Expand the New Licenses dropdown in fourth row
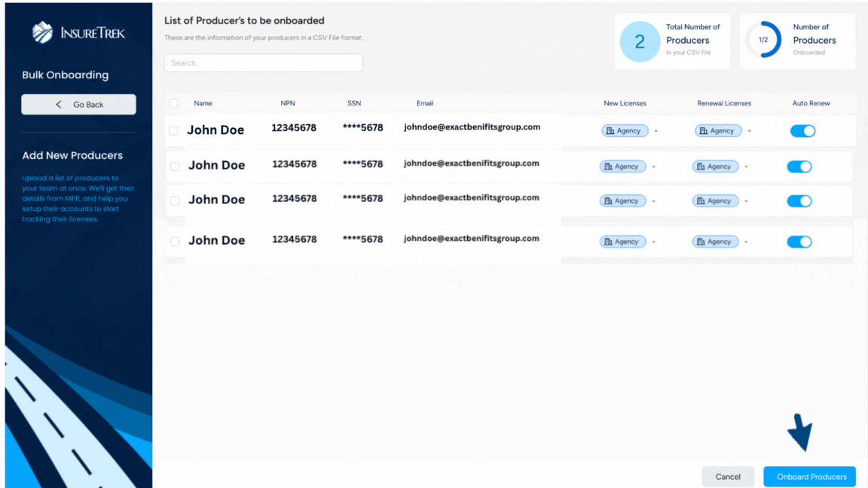This screenshot has width=868, height=488. [x=653, y=241]
